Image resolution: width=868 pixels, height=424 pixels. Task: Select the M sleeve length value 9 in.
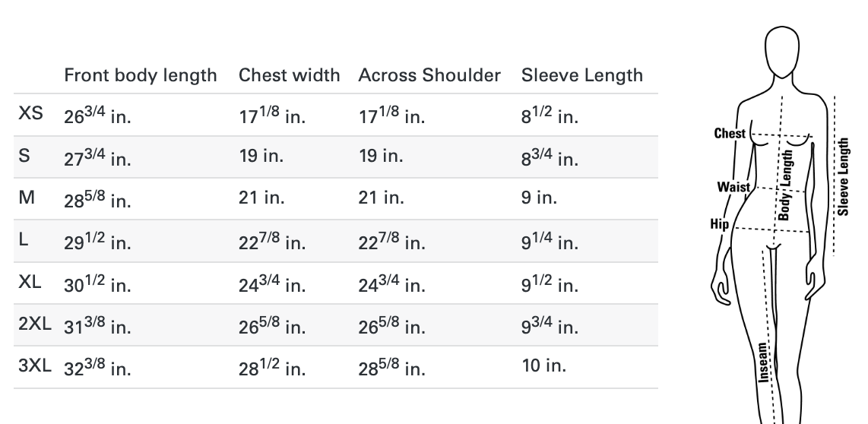coord(539,198)
